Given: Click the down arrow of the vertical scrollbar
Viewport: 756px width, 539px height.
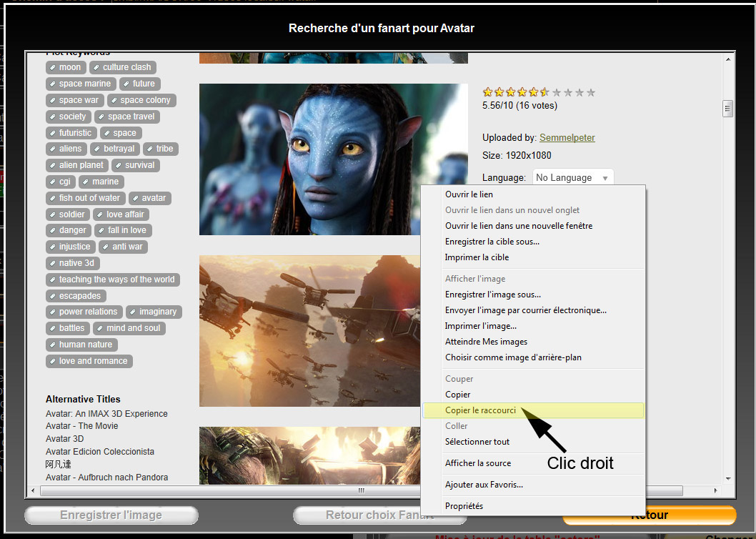Looking at the screenshot, I should point(728,479).
